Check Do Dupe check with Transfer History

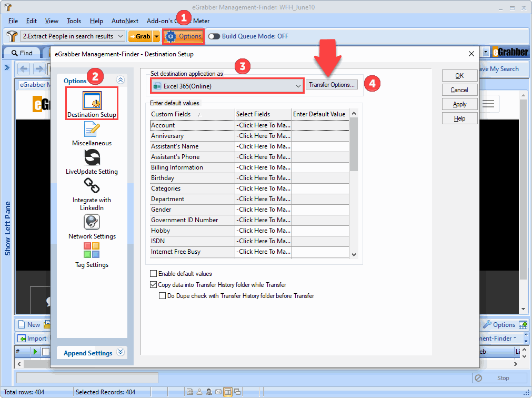[x=163, y=296]
